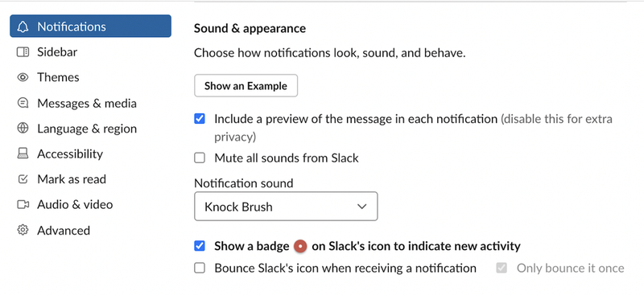Click the Mark as read checkmark icon
Image resolution: width=644 pixels, height=295 pixels.
pyautogui.click(x=23, y=179)
